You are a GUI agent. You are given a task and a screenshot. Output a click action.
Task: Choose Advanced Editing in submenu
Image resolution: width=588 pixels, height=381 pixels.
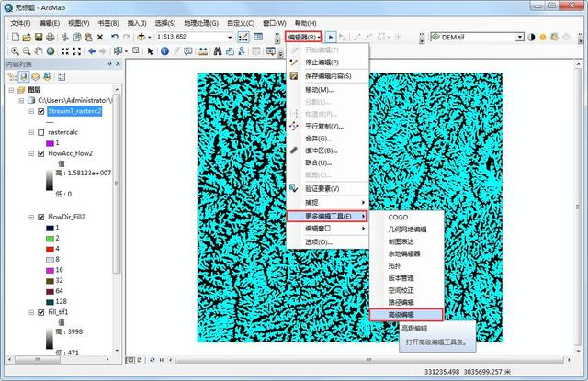point(406,315)
